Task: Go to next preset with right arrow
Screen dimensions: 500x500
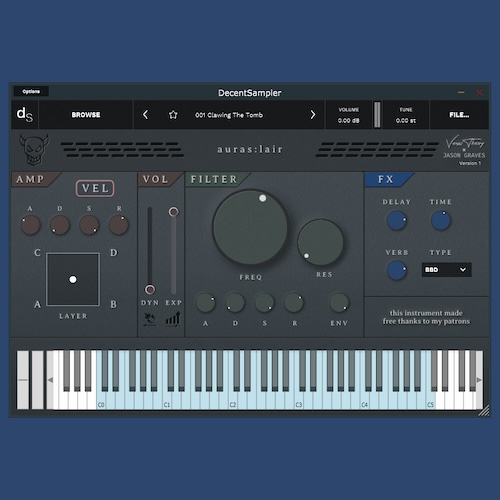Action: tap(313, 115)
